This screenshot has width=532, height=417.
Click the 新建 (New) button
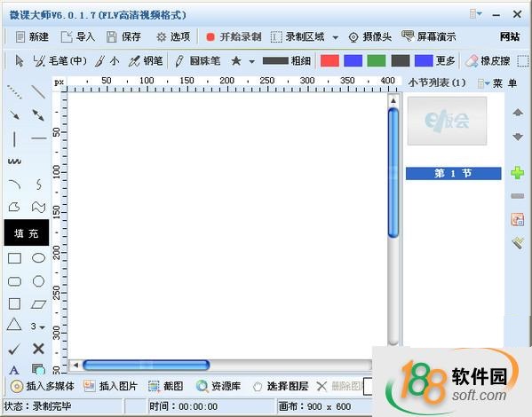point(32,36)
